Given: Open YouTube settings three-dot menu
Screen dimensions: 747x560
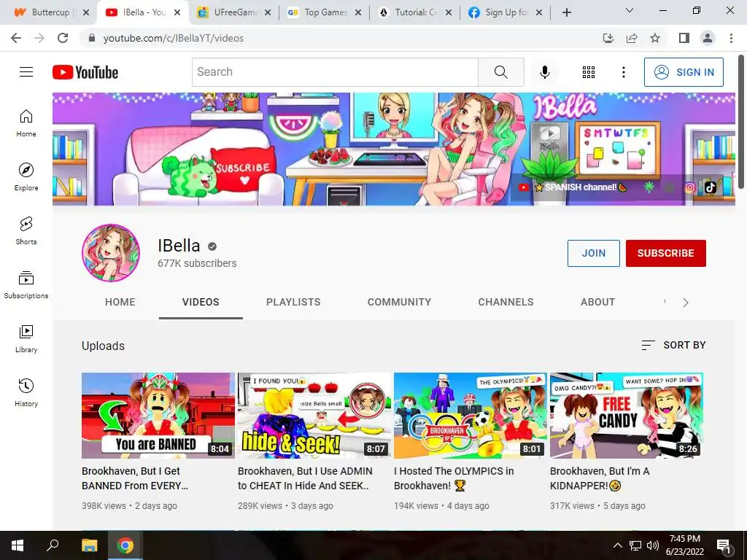Looking at the screenshot, I should (623, 72).
